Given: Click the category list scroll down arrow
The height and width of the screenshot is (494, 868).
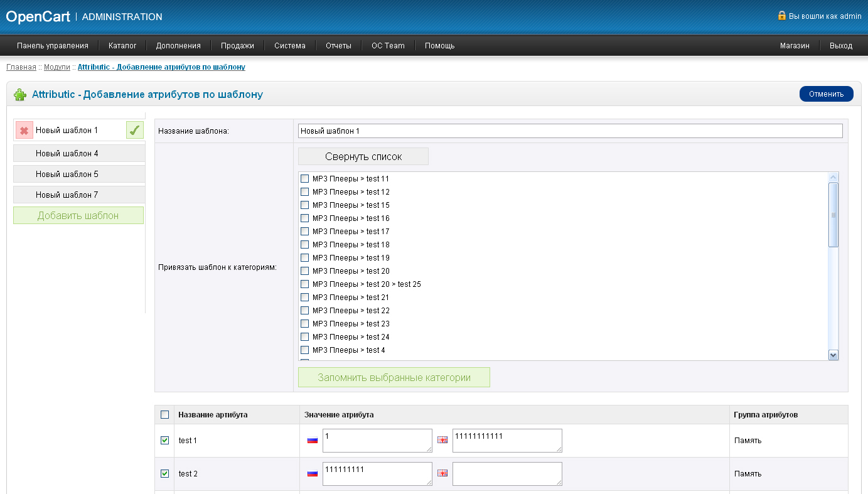Looking at the screenshot, I should coord(833,355).
